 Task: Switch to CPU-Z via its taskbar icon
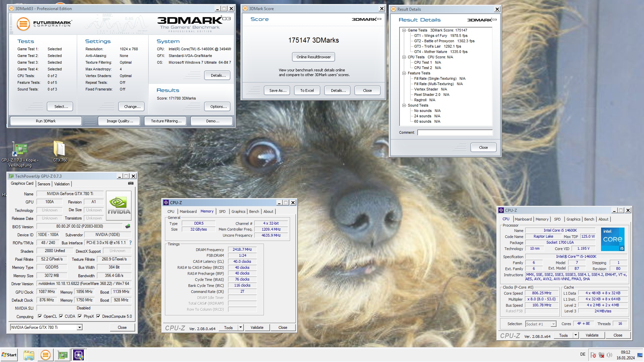click(x=78, y=355)
